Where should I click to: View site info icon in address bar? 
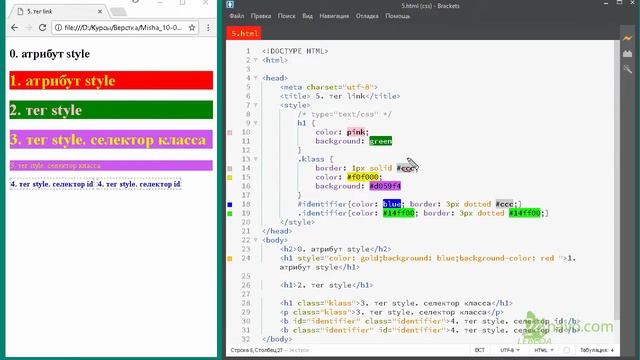click(58, 28)
